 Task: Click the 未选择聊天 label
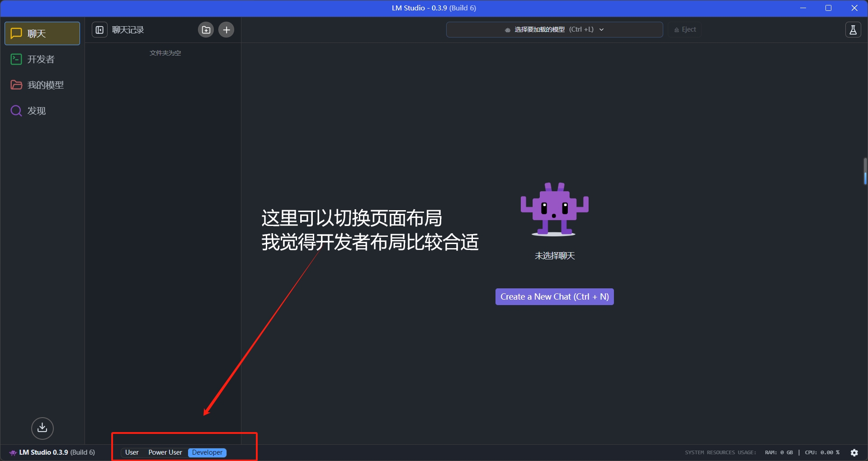point(555,256)
